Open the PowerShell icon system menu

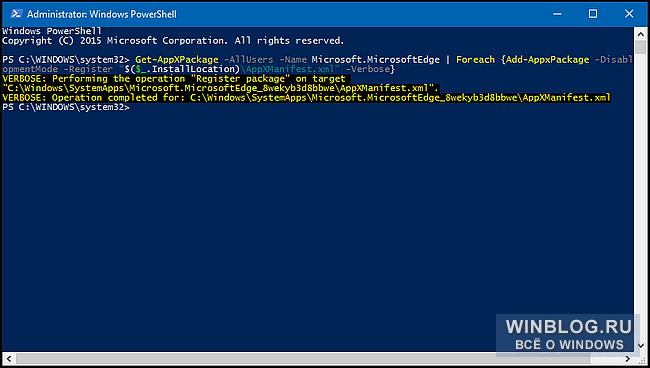(16, 14)
